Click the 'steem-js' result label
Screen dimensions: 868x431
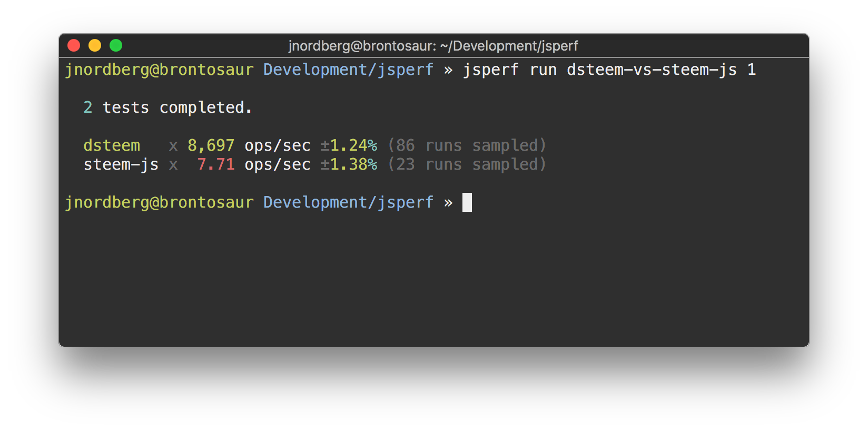coord(121,164)
